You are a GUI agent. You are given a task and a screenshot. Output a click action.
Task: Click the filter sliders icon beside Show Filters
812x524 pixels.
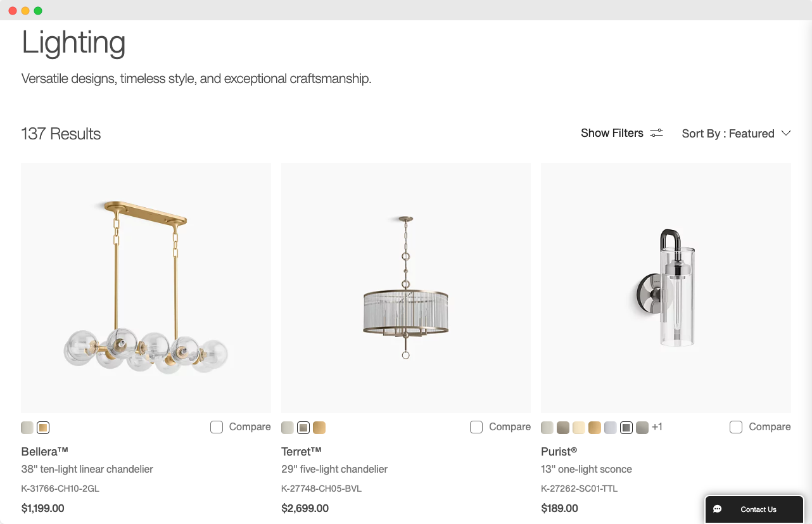pyautogui.click(x=656, y=133)
